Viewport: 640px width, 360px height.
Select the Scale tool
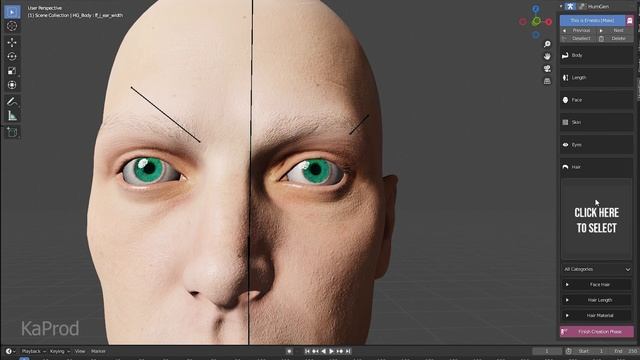point(12,71)
